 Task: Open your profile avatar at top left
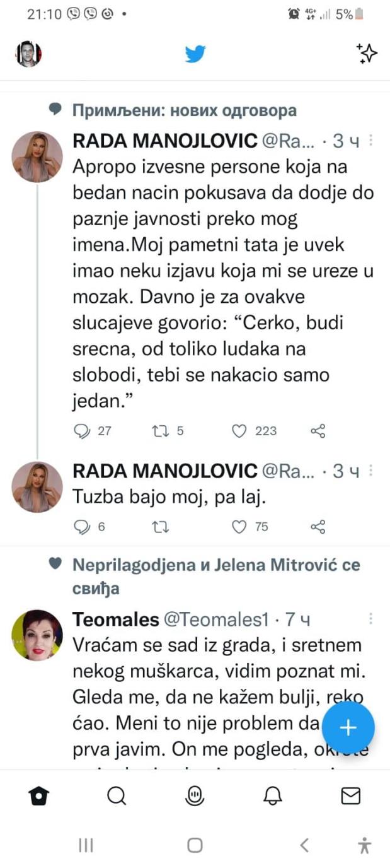click(28, 54)
